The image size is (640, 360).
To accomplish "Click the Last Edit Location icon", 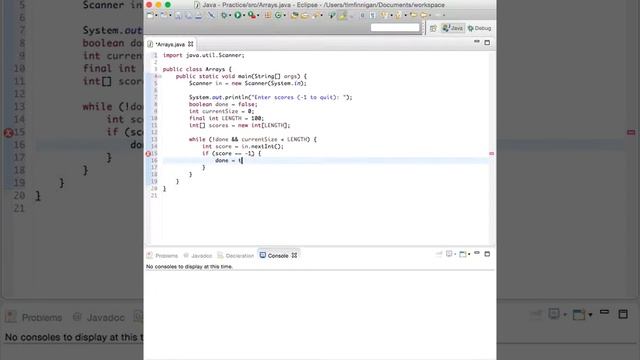I will coord(413,15).
